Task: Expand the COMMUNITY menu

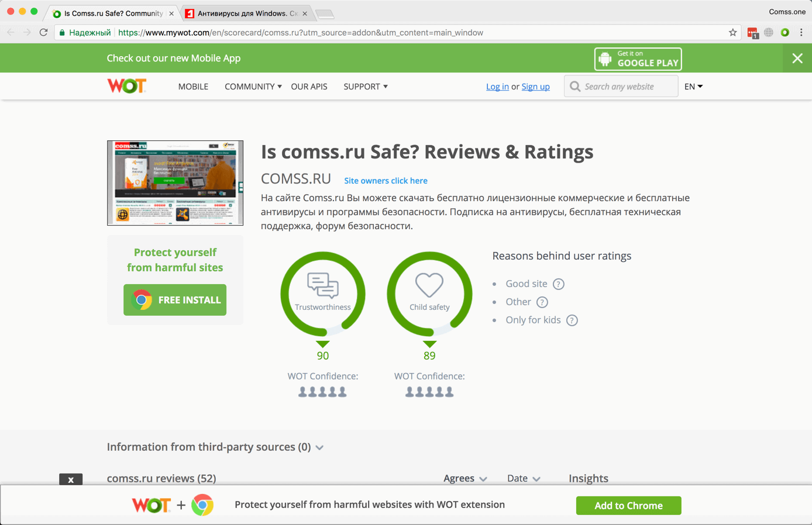Action: tap(253, 87)
